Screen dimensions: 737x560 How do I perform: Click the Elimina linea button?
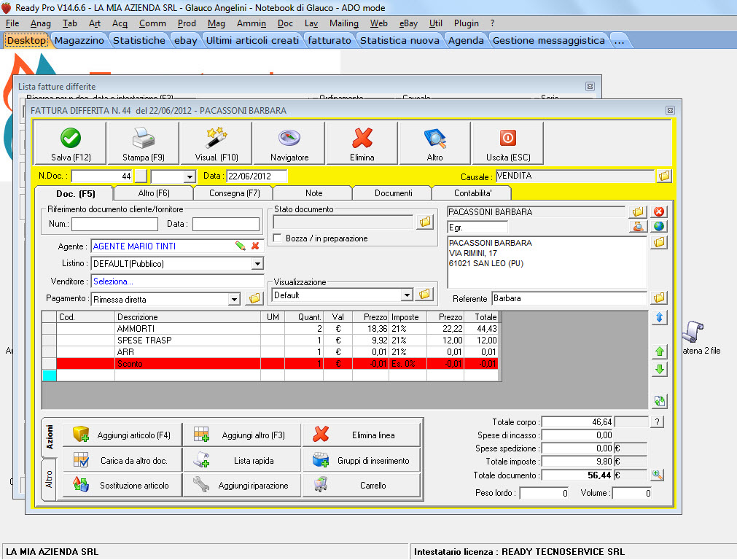pyautogui.click(x=362, y=435)
